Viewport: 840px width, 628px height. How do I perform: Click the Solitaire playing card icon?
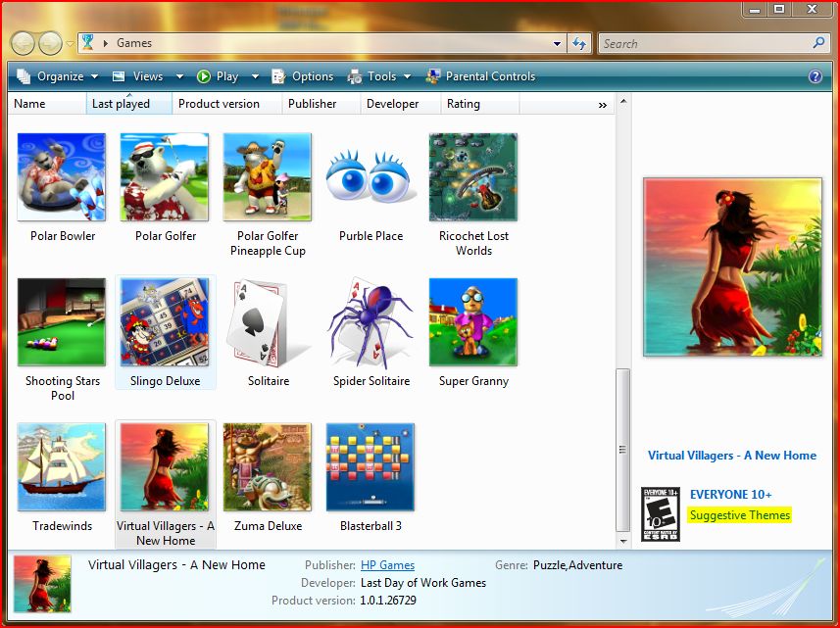(x=268, y=322)
